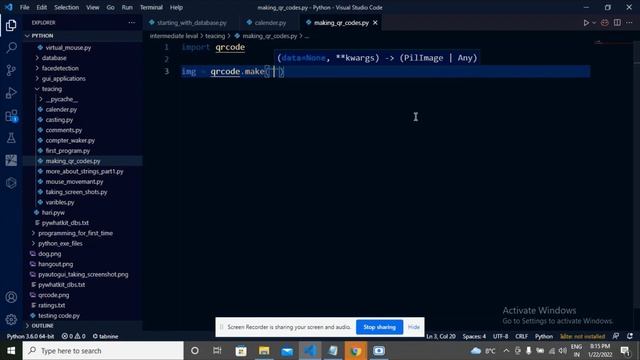Open the Terminal menu
640x360 pixels.
click(151, 7)
